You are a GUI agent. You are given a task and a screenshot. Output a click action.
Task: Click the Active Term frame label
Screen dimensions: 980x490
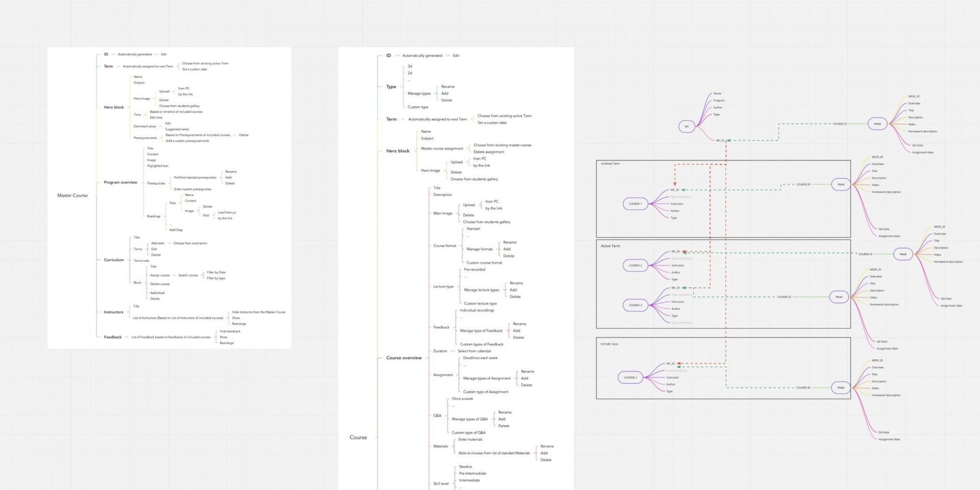click(610, 246)
